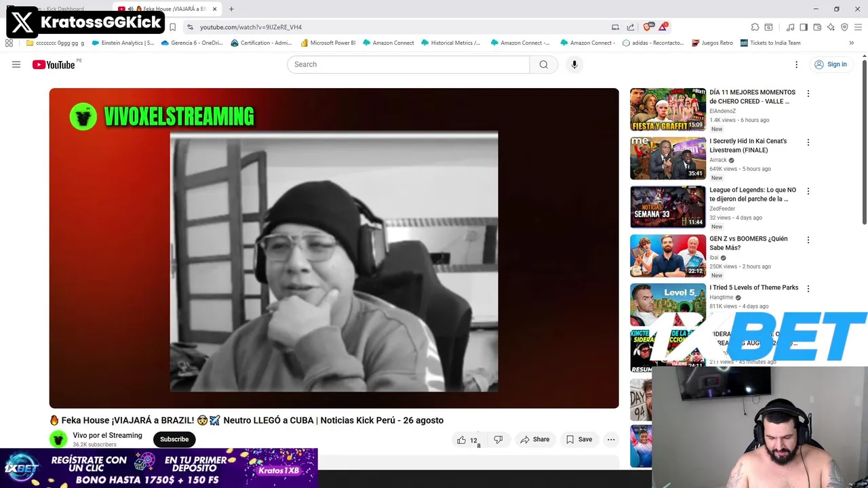
Task: Open the extensions puzzle icon
Action: (x=755, y=27)
